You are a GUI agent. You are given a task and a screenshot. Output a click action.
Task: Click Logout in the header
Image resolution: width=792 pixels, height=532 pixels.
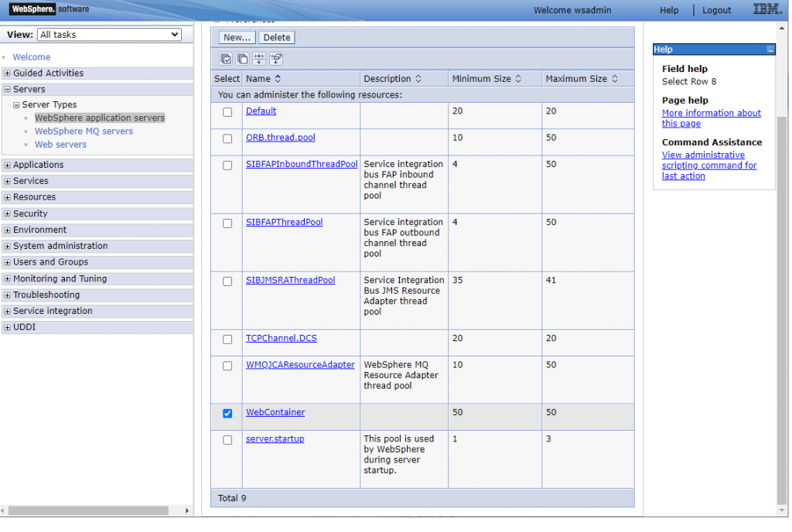(x=716, y=10)
